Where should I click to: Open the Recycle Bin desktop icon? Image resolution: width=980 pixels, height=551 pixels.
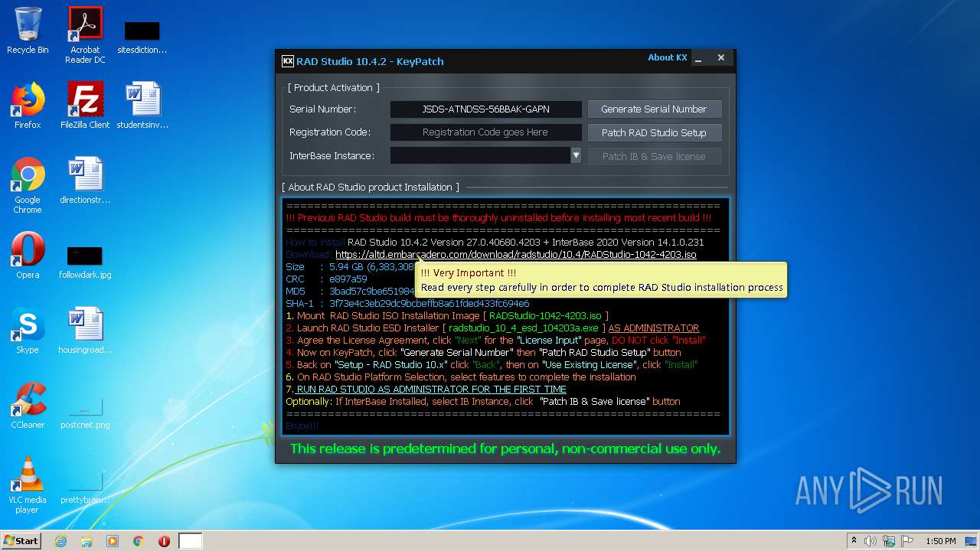pos(28,32)
